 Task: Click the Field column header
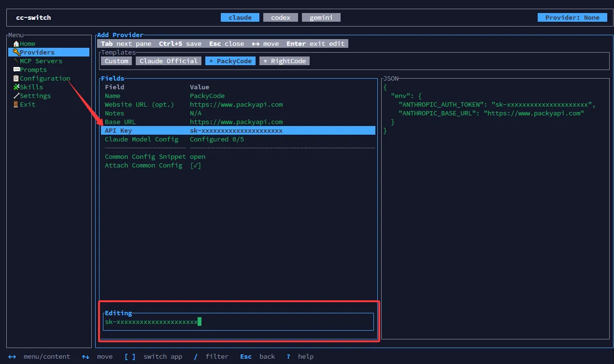click(x=114, y=87)
